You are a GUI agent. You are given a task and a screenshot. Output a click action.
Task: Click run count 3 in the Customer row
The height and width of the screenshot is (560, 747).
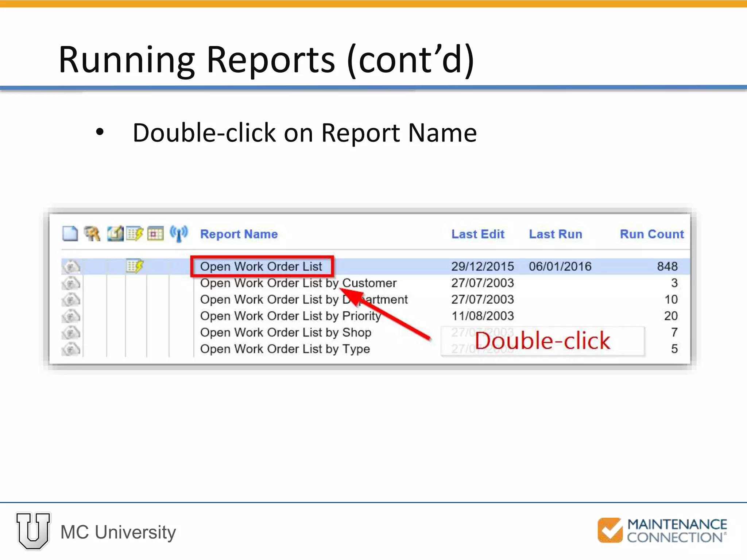674,283
